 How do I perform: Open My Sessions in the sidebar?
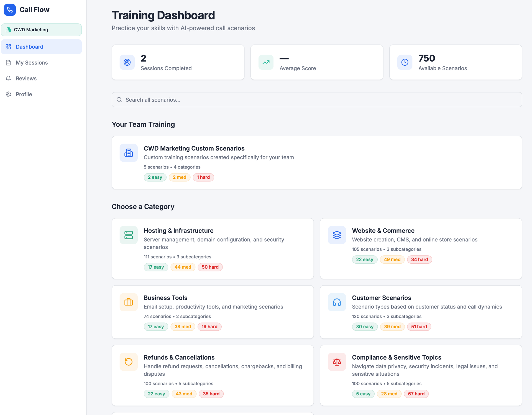[x=41, y=63]
